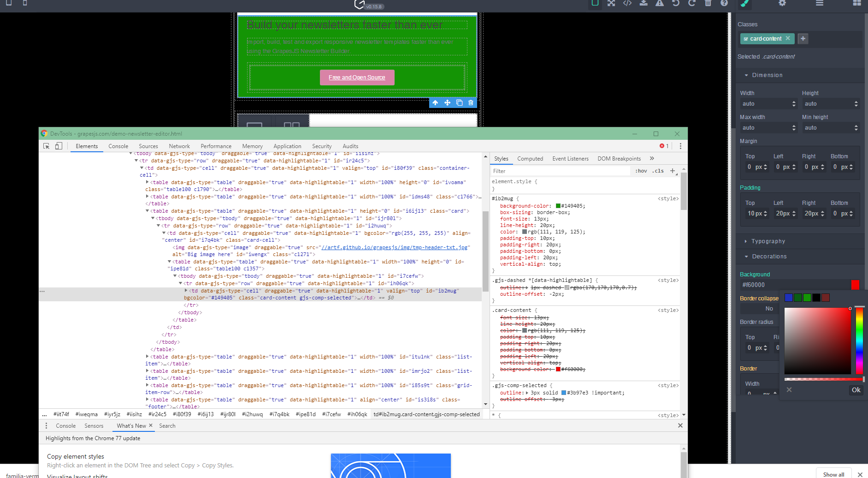Open DevTools customize three-dot menu

(680, 146)
